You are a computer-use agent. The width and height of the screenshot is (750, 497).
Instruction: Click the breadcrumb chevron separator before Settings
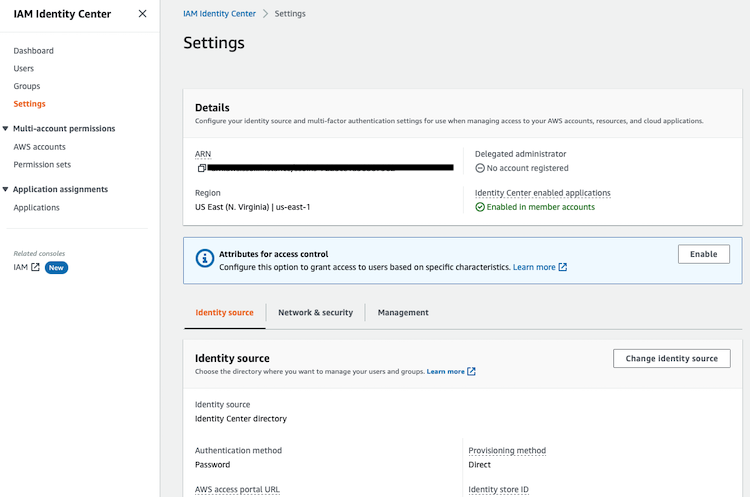pyautogui.click(x=265, y=14)
